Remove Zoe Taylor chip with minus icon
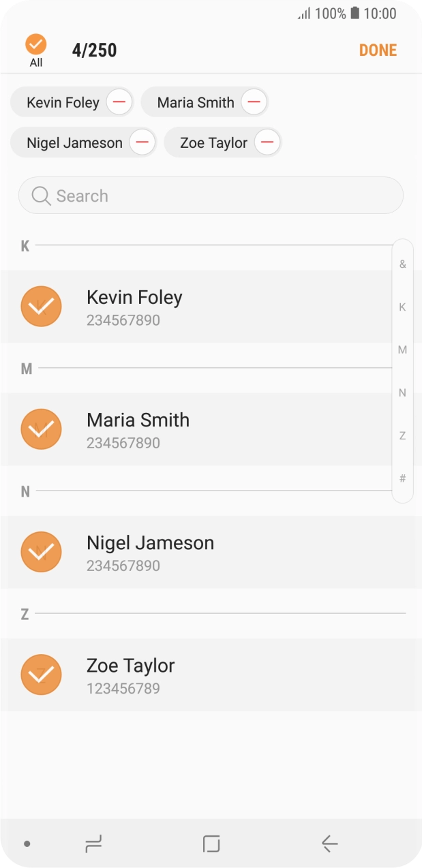 click(267, 143)
